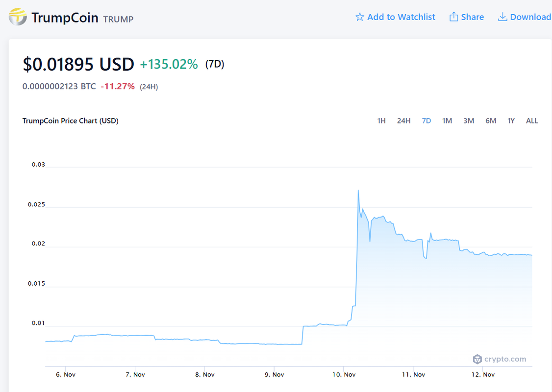Switch chart to 6M range
Image resolution: width=552 pixels, height=392 pixels.
(x=491, y=121)
